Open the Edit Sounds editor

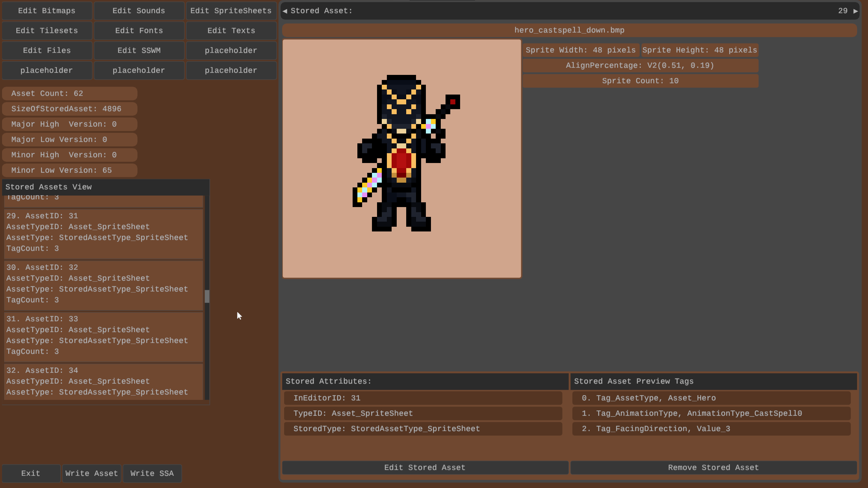(139, 11)
